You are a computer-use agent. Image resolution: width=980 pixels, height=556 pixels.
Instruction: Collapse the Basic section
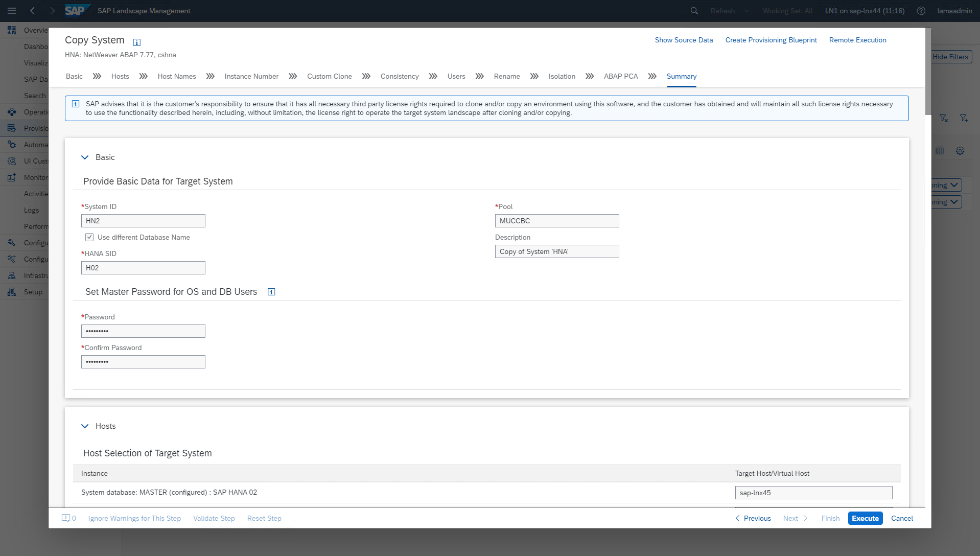pos(85,157)
